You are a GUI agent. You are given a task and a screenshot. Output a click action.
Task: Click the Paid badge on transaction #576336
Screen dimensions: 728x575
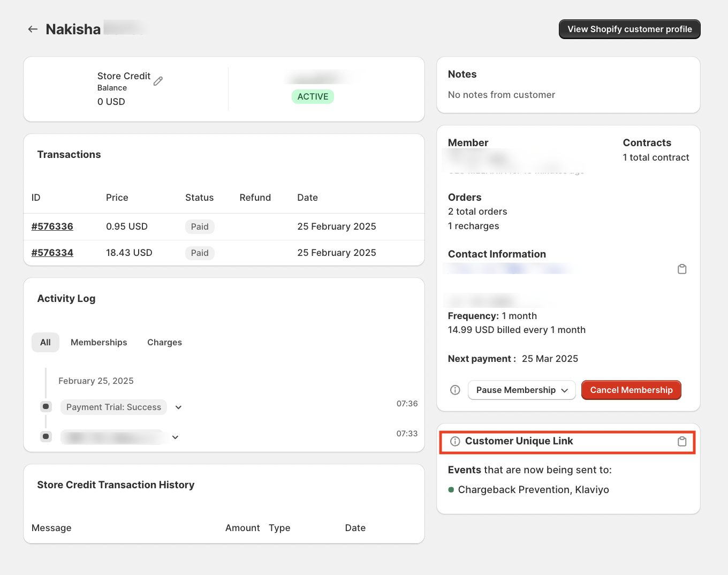point(199,226)
